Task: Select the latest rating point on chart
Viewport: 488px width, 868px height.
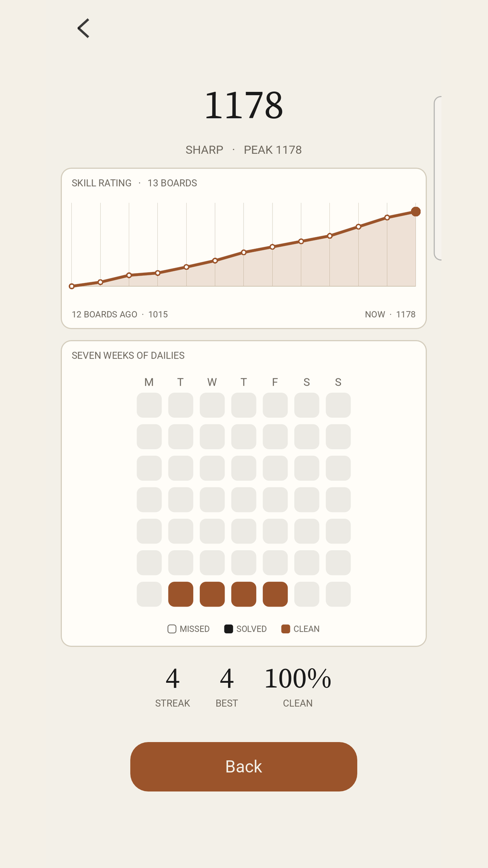Action: (416, 212)
